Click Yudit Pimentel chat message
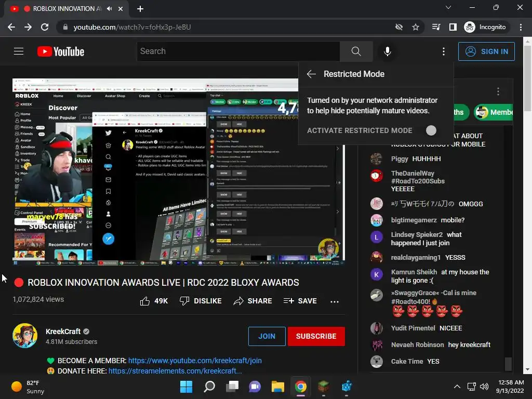Screen dimensions: 532x399 click(x=450, y=328)
